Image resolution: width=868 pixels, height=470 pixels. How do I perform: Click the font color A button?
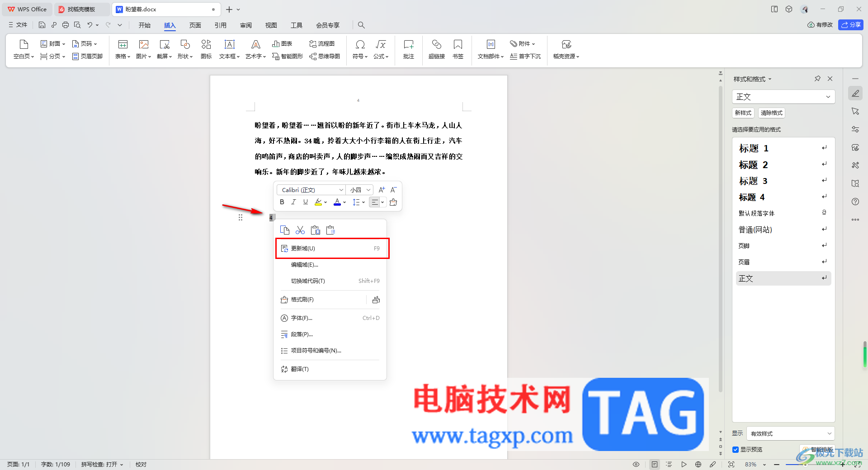[337, 202]
